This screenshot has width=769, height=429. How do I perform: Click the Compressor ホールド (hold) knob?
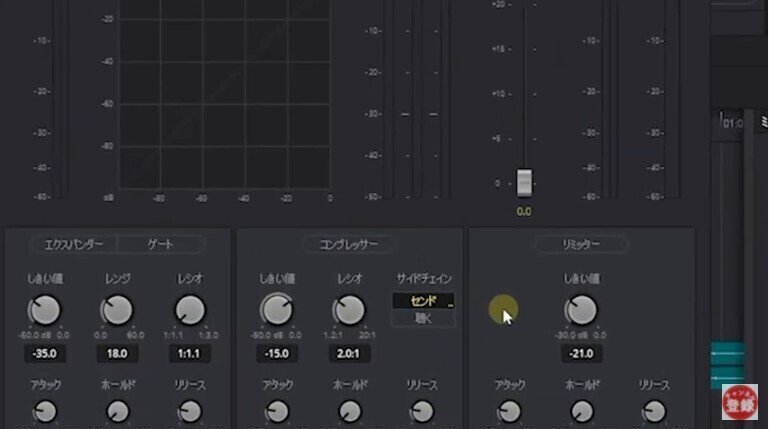click(x=350, y=411)
